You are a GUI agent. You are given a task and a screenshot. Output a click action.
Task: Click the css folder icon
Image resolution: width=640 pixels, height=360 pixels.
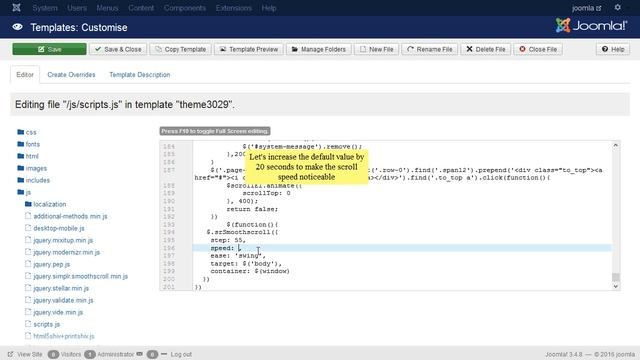pos(21,132)
